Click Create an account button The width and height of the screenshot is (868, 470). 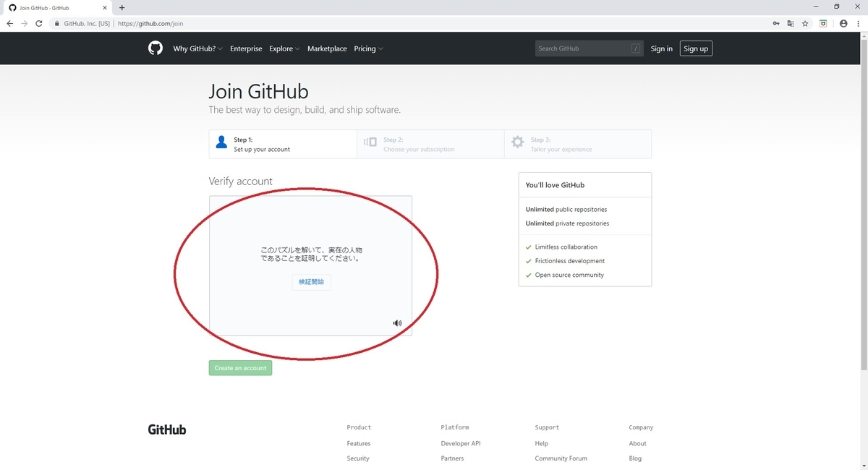[240, 368]
